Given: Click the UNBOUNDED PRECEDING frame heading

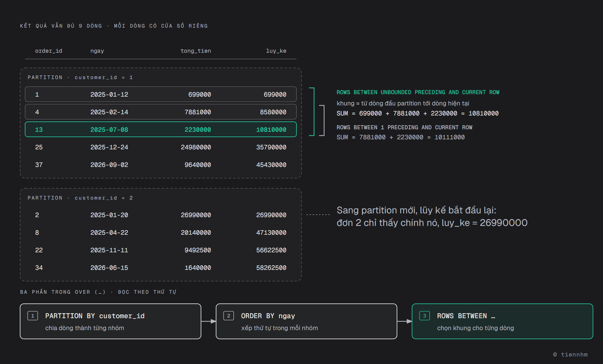Looking at the screenshot, I should click(x=418, y=92).
